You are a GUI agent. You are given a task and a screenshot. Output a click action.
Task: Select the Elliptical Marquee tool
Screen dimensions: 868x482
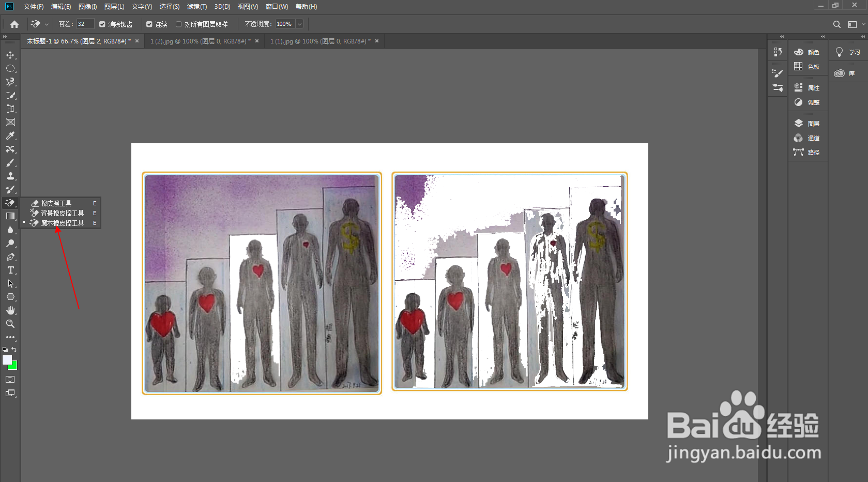coord(10,69)
